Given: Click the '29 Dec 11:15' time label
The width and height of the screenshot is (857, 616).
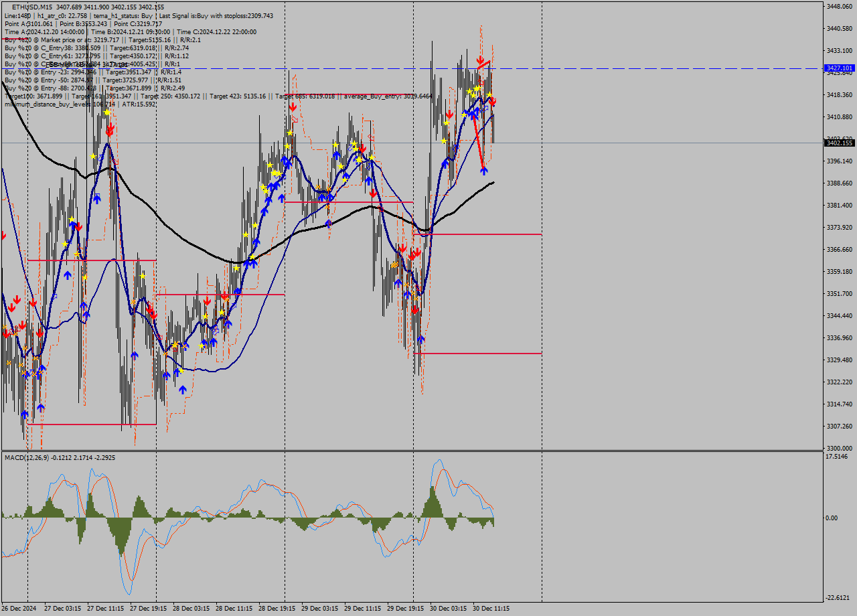Looking at the screenshot, I should (x=362, y=609).
